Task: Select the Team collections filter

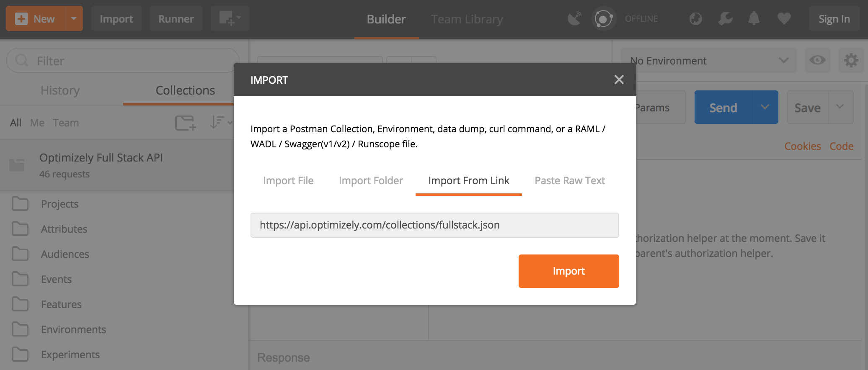Action: (66, 123)
